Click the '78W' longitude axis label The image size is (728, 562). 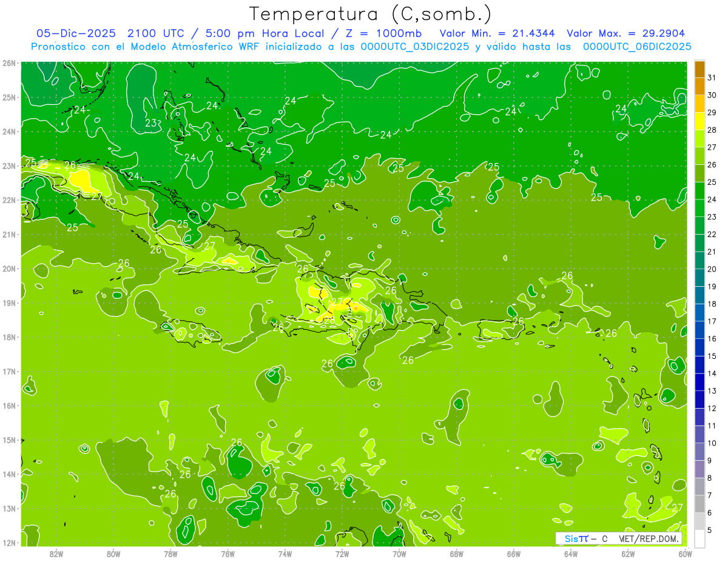click(x=170, y=554)
